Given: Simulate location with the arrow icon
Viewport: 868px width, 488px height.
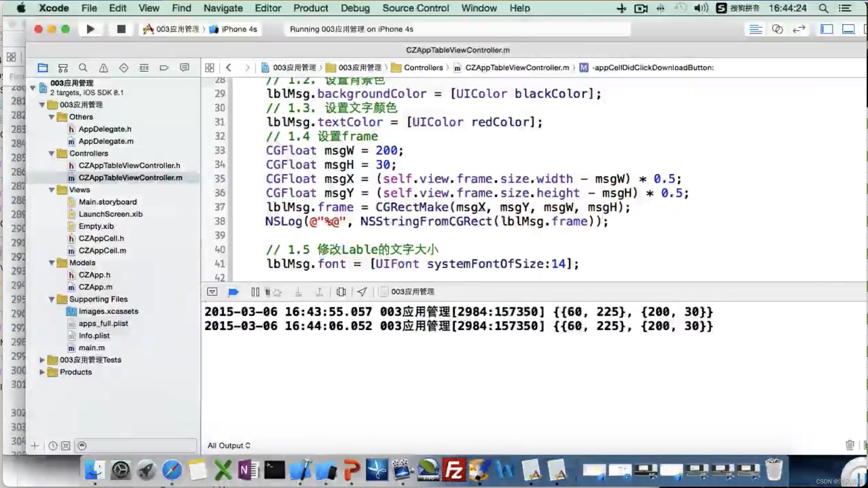Looking at the screenshot, I should click(x=362, y=292).
